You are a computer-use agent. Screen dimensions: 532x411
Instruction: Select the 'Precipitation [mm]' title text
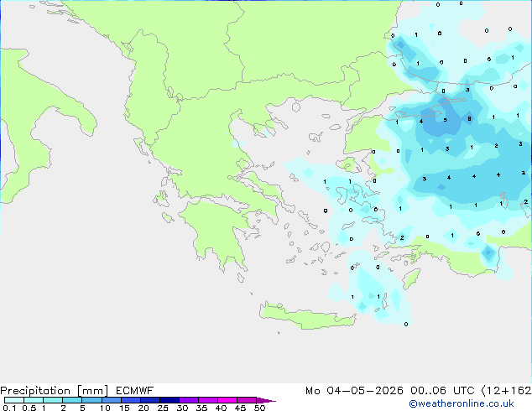tap(55, 391)
